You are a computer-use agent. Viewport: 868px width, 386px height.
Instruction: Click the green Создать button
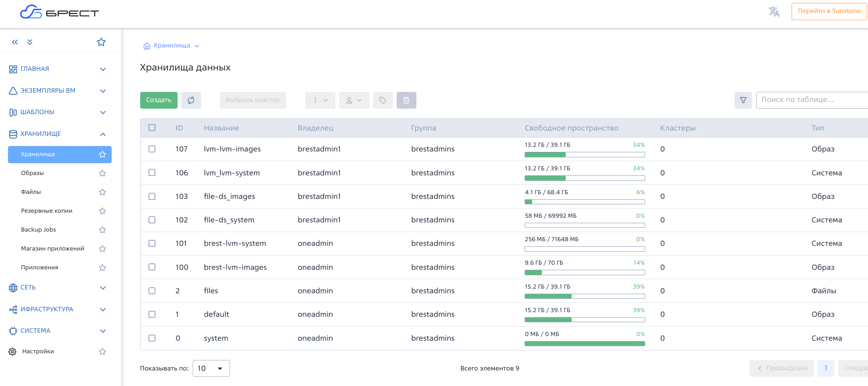tap(159, 100)
